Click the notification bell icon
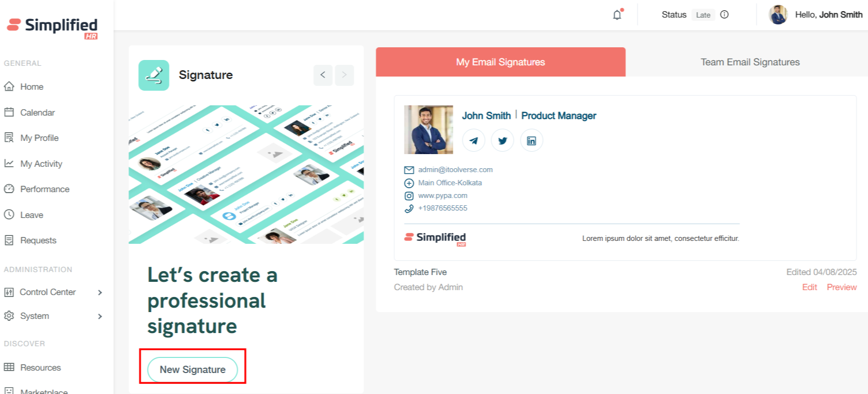 click(617, 15)
